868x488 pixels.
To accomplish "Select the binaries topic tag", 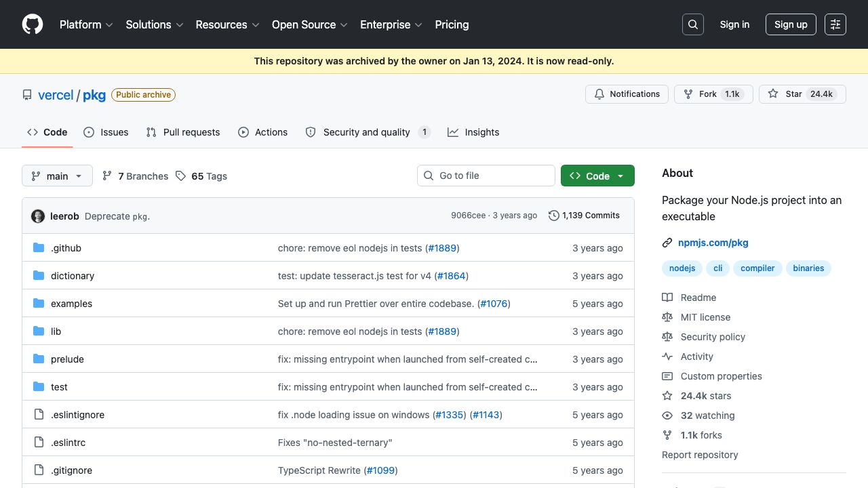I will tap(808, 268).
